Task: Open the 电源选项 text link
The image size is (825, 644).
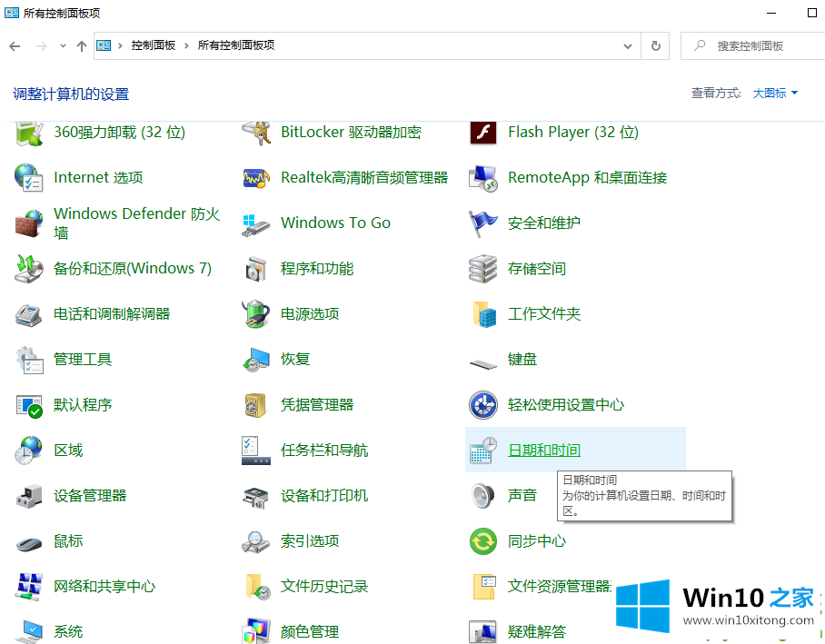Action: (309, 314)
